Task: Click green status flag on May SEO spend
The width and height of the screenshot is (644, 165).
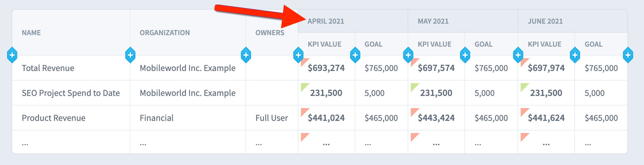Action: pos(415,87)
